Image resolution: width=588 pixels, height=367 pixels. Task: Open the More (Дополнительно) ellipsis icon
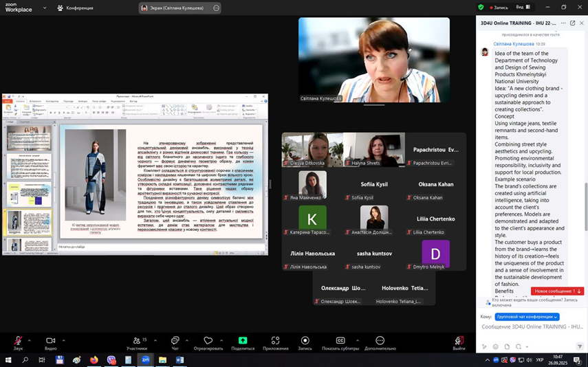pos(380,341)
